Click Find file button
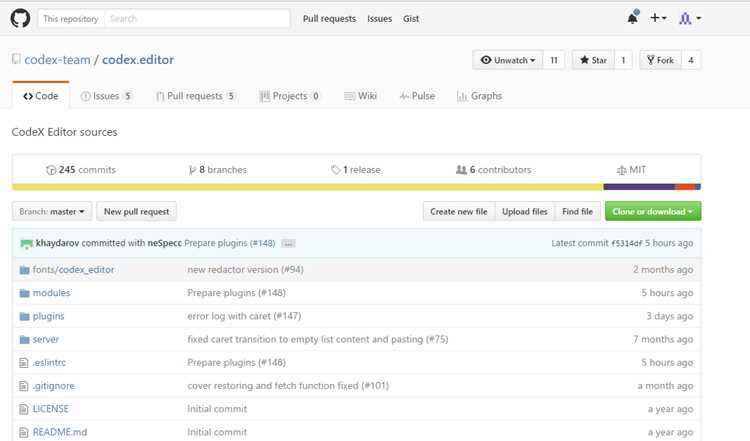Viewport: 750px width, 441px height. pos(577,211)
